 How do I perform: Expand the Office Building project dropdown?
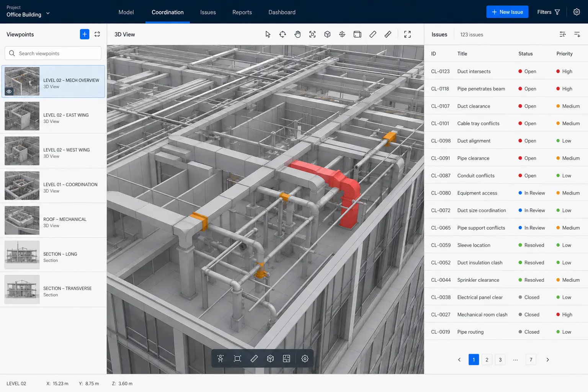(x=28, y=12)
